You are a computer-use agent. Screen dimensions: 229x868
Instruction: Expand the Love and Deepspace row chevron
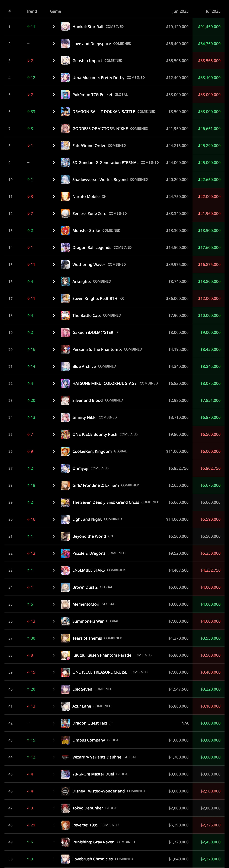54,44
